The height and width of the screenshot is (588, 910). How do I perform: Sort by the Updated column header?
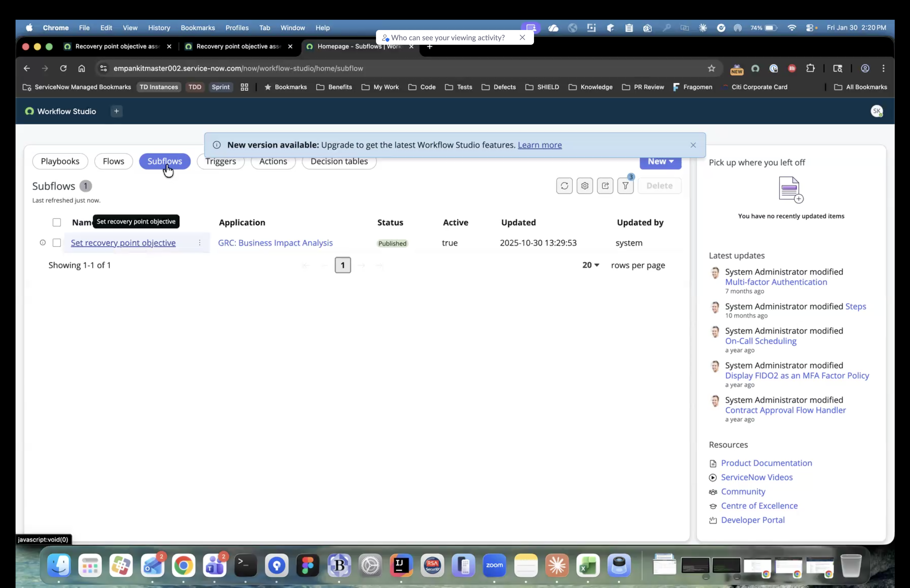(x=518, y=222)
